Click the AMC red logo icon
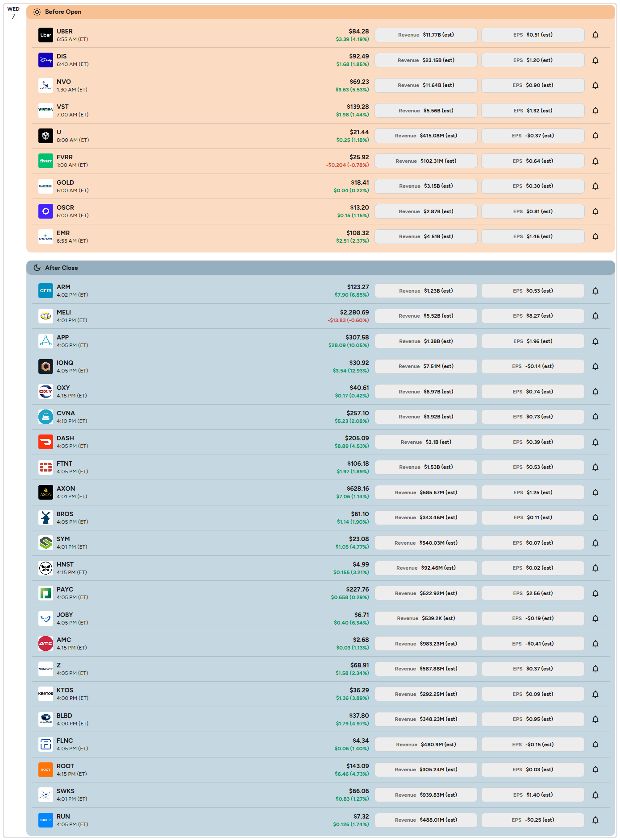Image resolution: width=620 pixels, height=840 pixels. coord(46,644)
